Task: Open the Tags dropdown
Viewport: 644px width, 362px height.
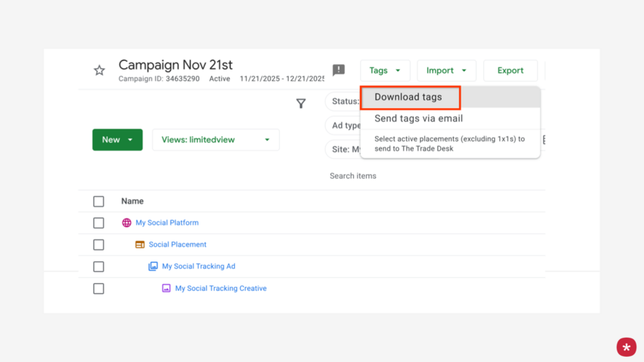Action: point(385,70)
